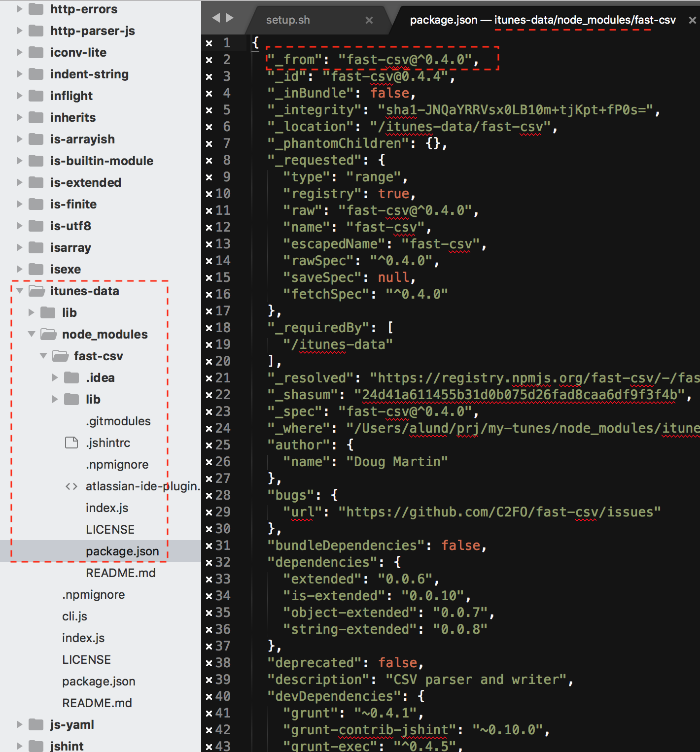This screenshot has width=700, height=752.
Task: Open itunes-data root README.md file
Action: [97, 703]
